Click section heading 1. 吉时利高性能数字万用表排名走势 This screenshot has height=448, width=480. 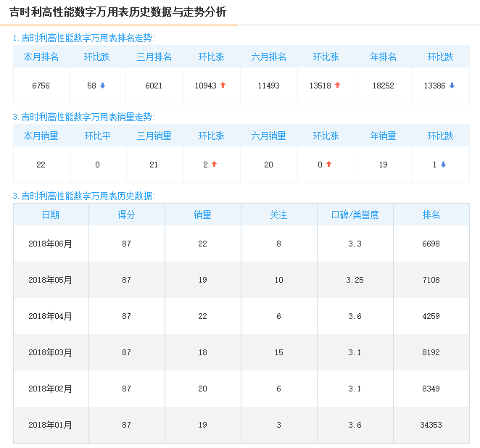[x=84, y=38]
